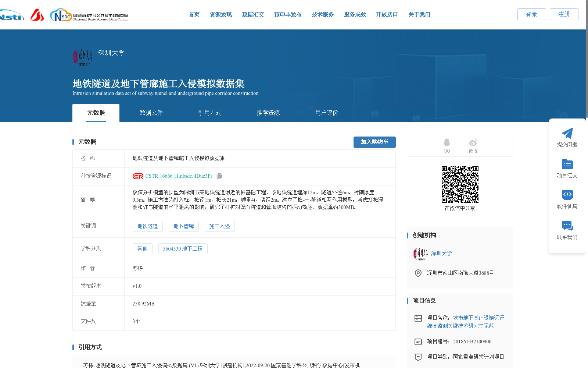Copy the CSTR identifier with the copy icon
The image size is (588, 368).
click(219, 176)
